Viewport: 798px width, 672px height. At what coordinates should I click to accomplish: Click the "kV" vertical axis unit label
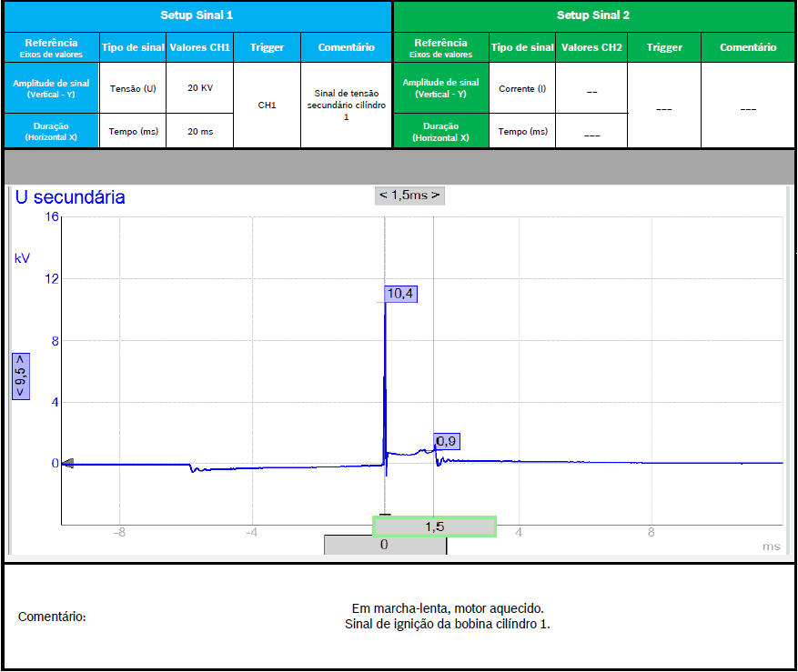pos(23,258)
